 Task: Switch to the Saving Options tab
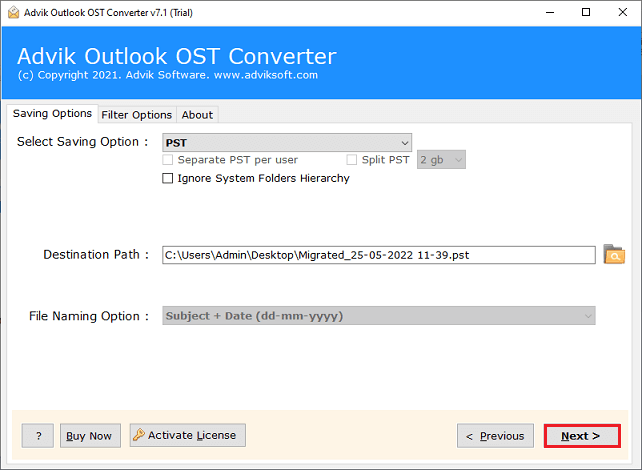[52, 113]
